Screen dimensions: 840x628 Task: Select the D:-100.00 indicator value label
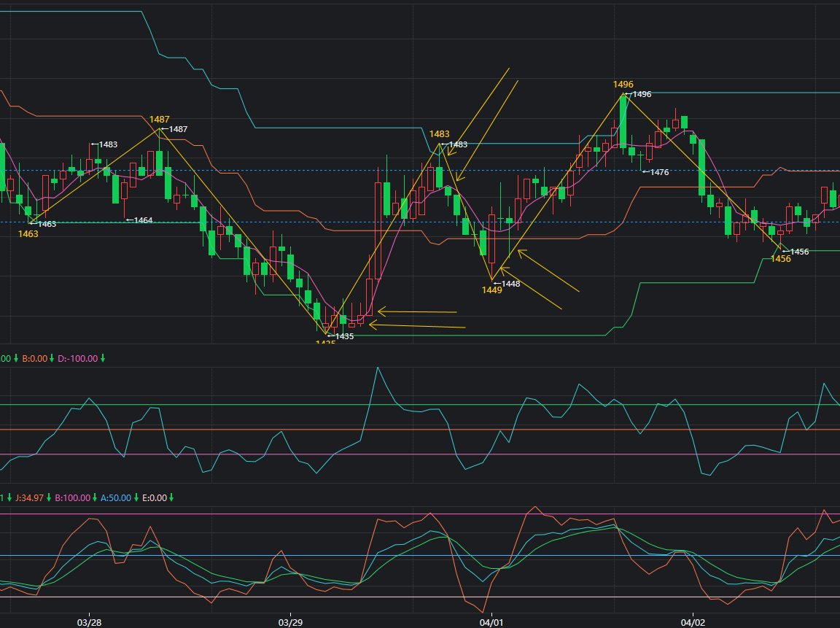77,358
